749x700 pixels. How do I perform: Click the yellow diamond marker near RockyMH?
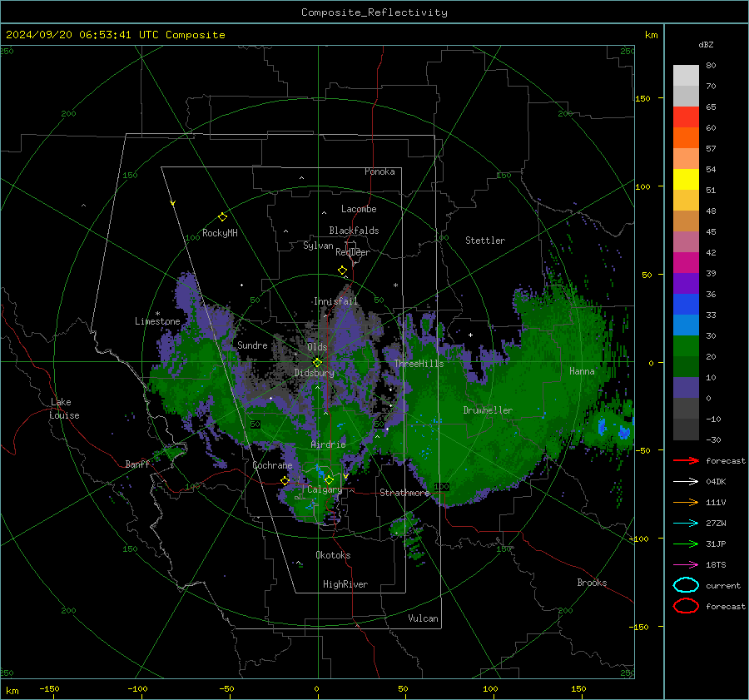[222, 217]
